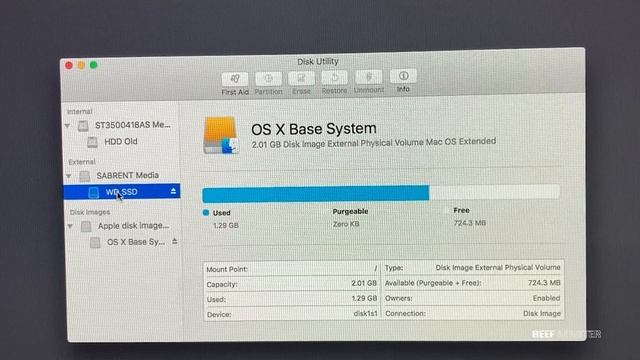Image resolution: width=640 pixels, height=360 pixels.
Task: Minimize the Disk Utility window
Action: click(x=81, y=65)
